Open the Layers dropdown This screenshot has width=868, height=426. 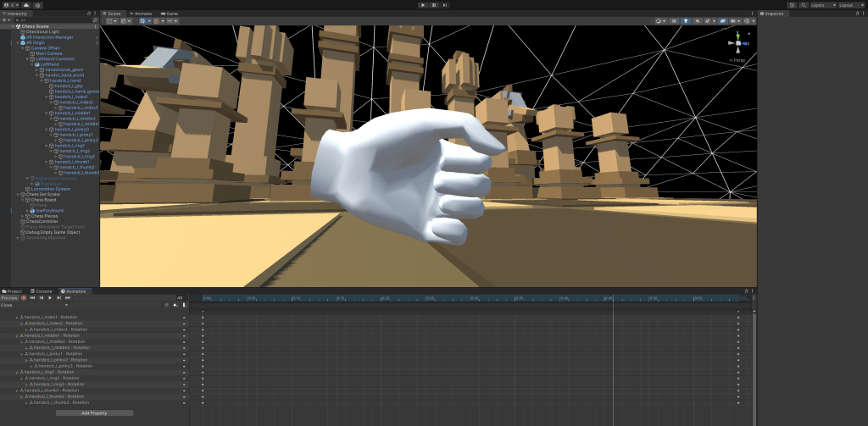(823, 5)
